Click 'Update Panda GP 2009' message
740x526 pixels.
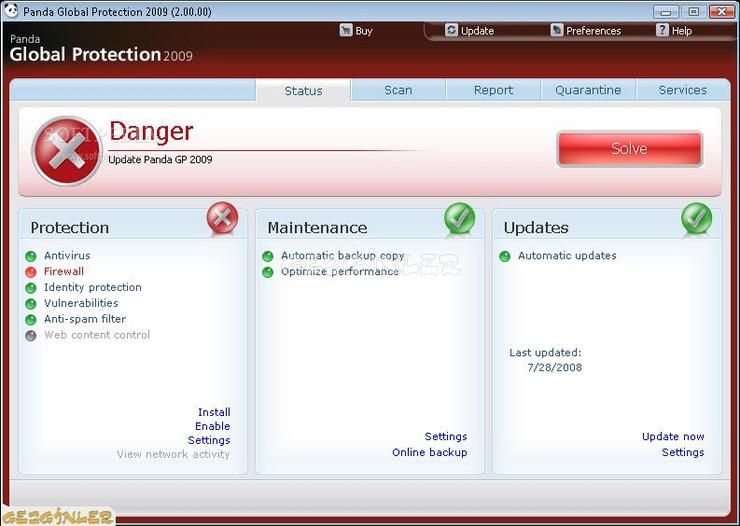(x=160, y=159)
